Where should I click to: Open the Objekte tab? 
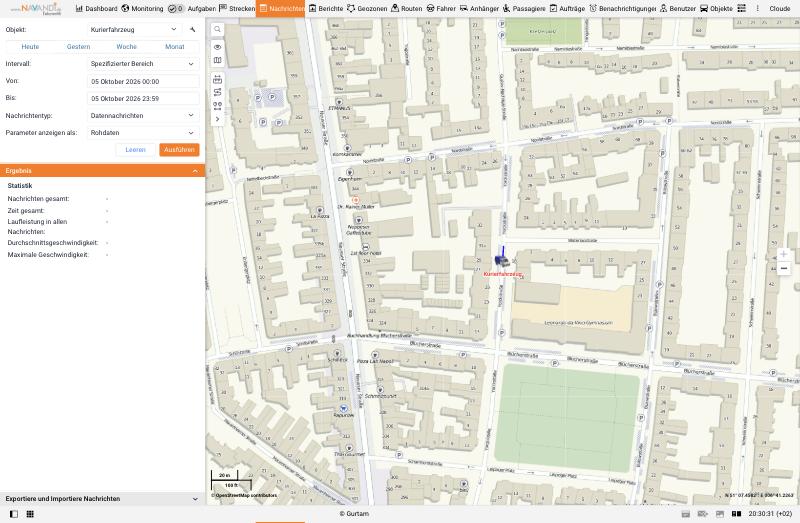(x=716, y=8)
